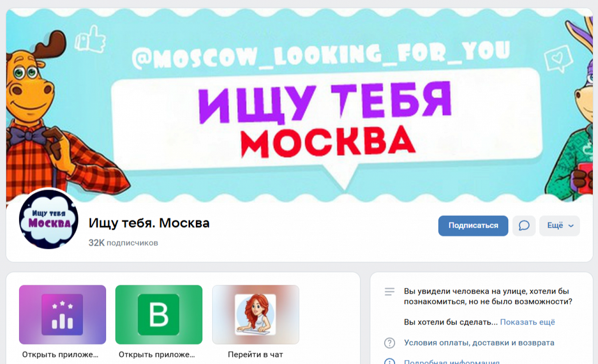This screenshot has width=598, height=364.
Task: Click the chevron arrow beside Ещё
Action: pos(571,226)
